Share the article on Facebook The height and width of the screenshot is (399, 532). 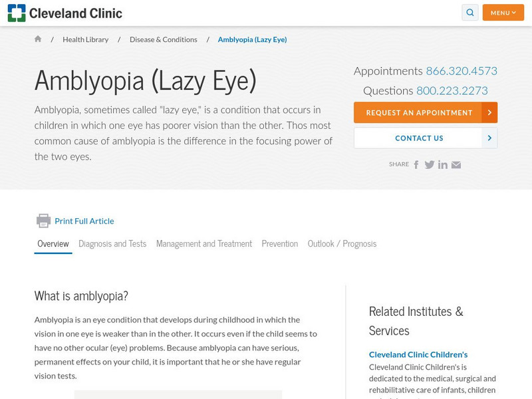tap(416, 165)
